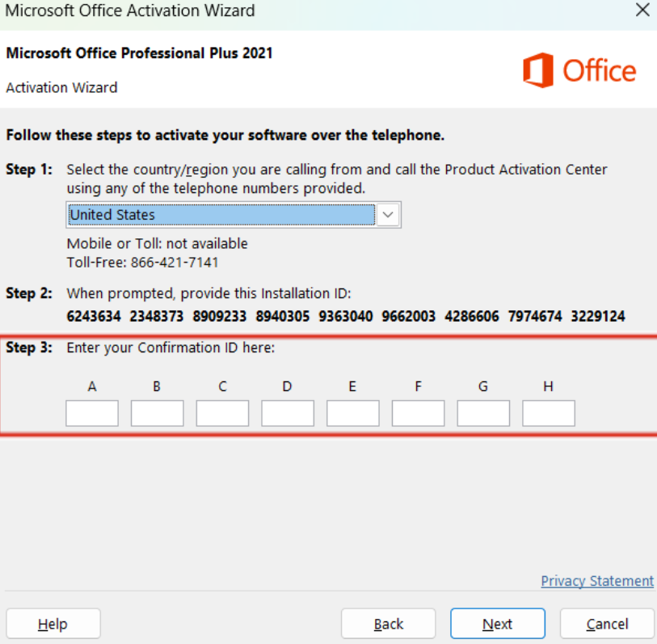Image resolution: width=657 pixels, height=644 pixels.
Task: Focus Confirmation ID field H
Action: pyautogui.click(x=549, y=413)
